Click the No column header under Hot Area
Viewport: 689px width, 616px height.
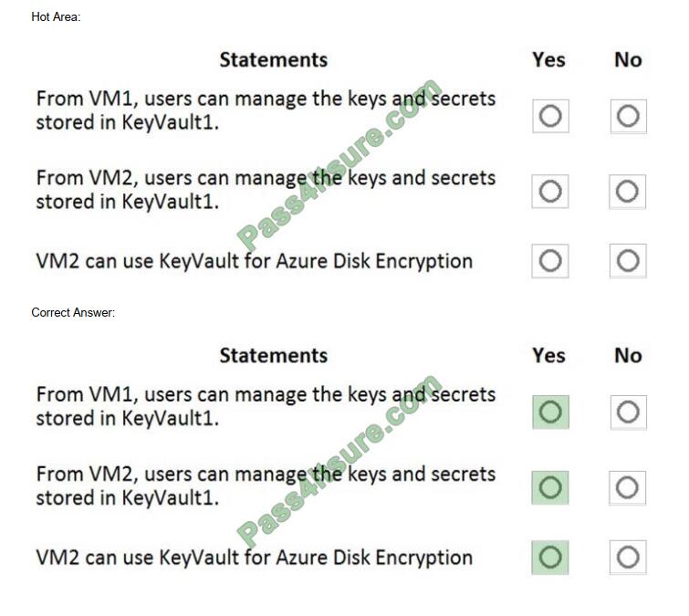628,59
